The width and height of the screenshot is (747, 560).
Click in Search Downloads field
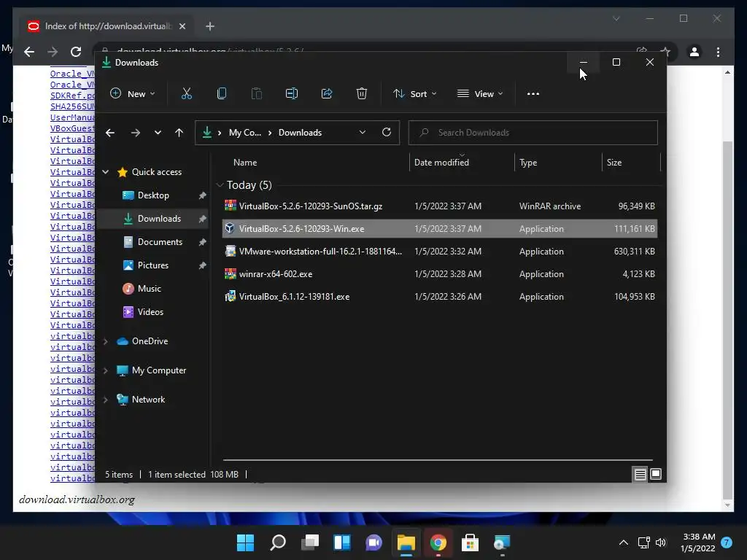533,133
